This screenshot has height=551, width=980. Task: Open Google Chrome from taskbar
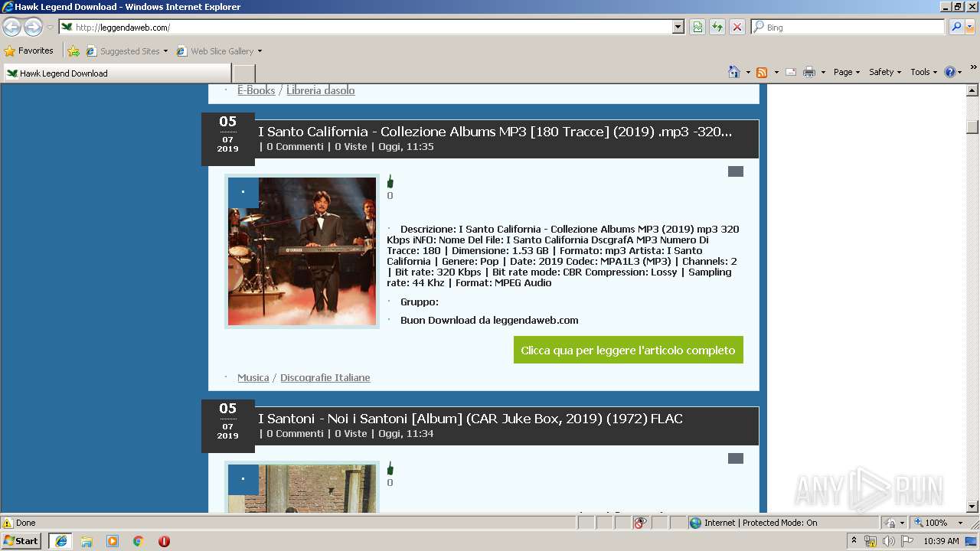[x=139, y=541]
